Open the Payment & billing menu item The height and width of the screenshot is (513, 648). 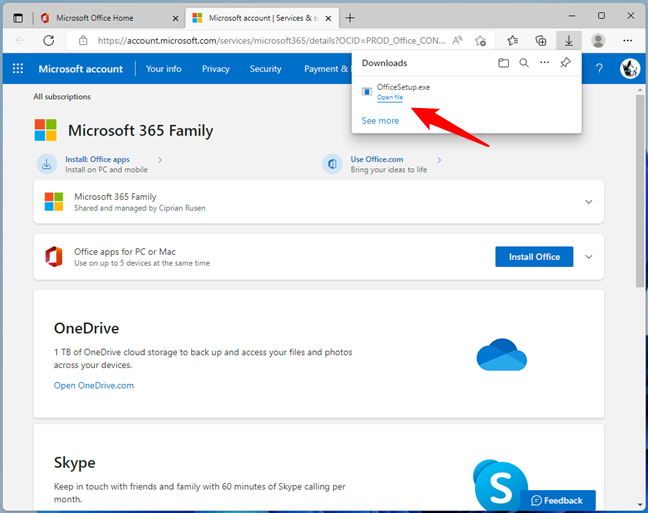(326, 69)
